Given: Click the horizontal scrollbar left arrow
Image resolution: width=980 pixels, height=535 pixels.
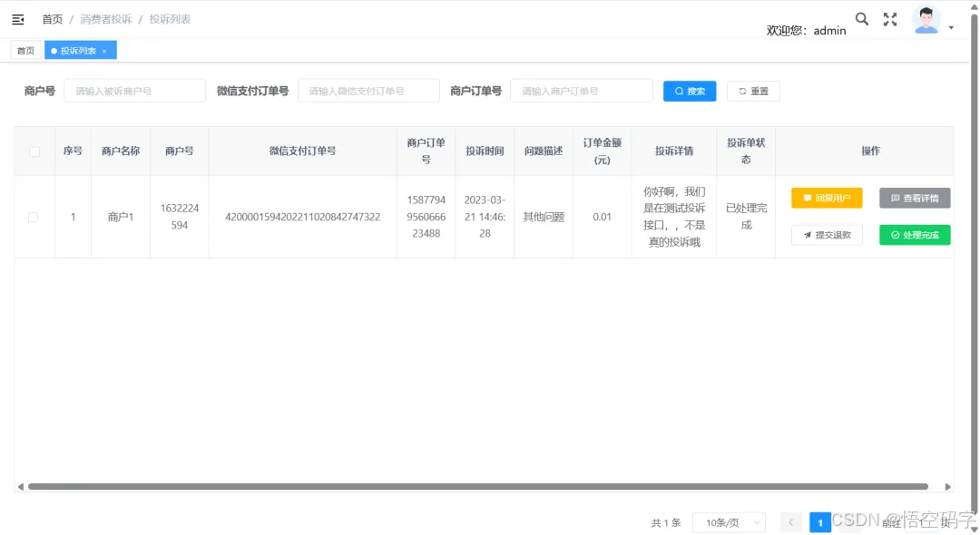Looking at the screenshot, I should (21, 487).
